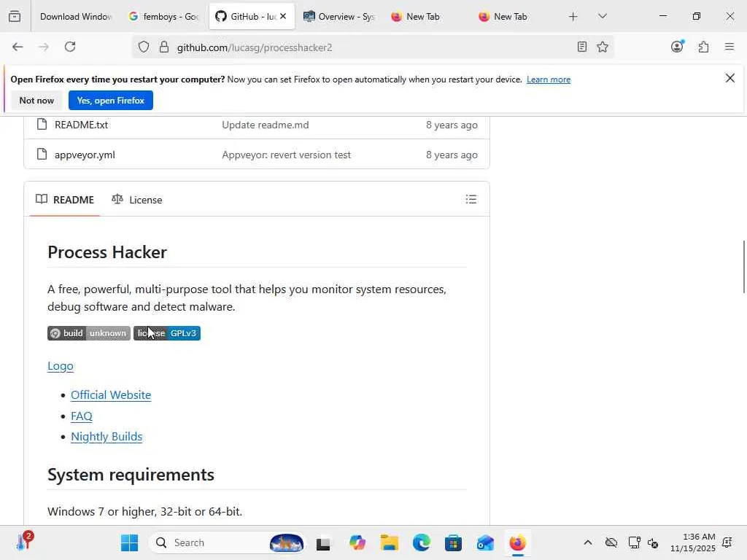Open the notification bell icon in tray
This screenshot has width=747, height=560.
point(727,542)
